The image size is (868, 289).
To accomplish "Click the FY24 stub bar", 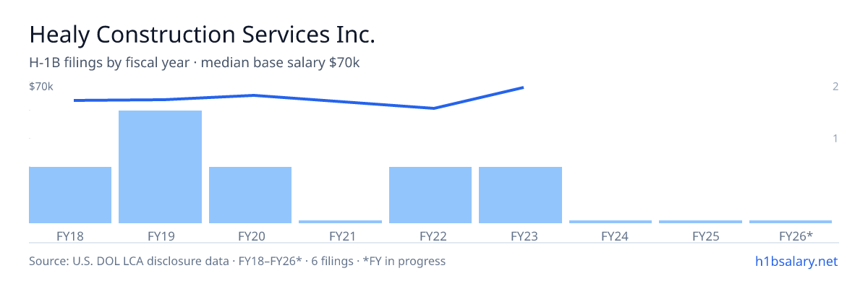I will pos(610,222).
